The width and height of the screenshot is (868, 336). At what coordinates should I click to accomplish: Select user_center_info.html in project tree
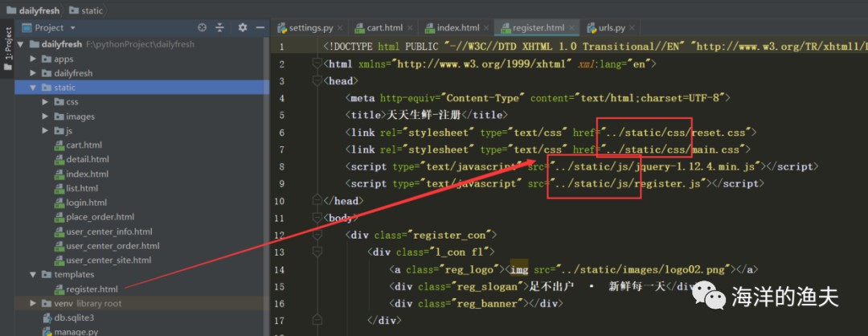coord(109,232)
